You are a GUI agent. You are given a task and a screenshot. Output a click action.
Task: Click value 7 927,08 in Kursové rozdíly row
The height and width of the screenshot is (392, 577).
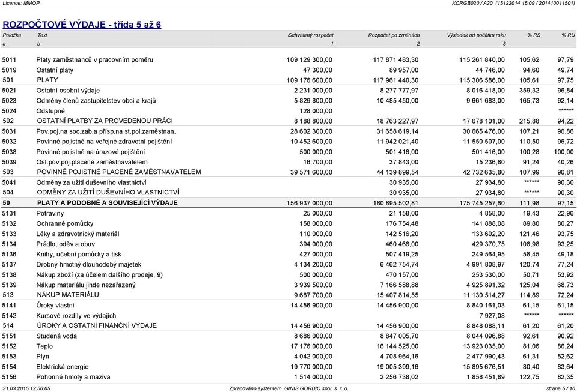click(x=492, y=316)
